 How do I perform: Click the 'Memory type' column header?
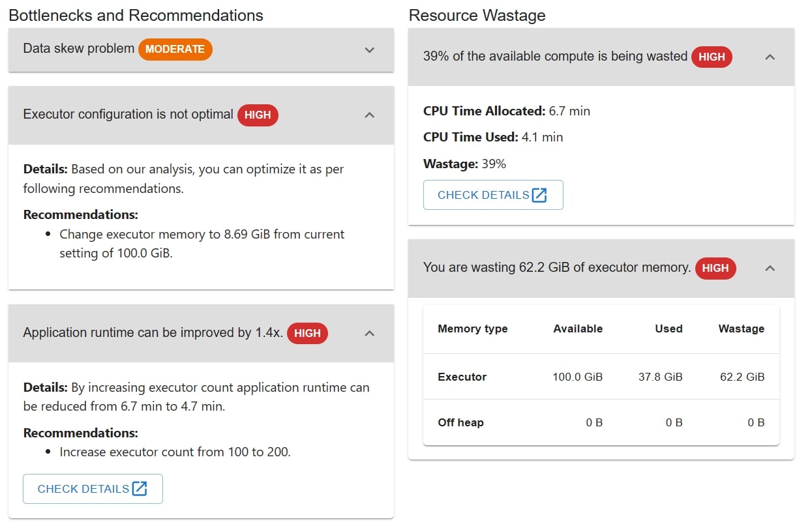pos(473,329)
